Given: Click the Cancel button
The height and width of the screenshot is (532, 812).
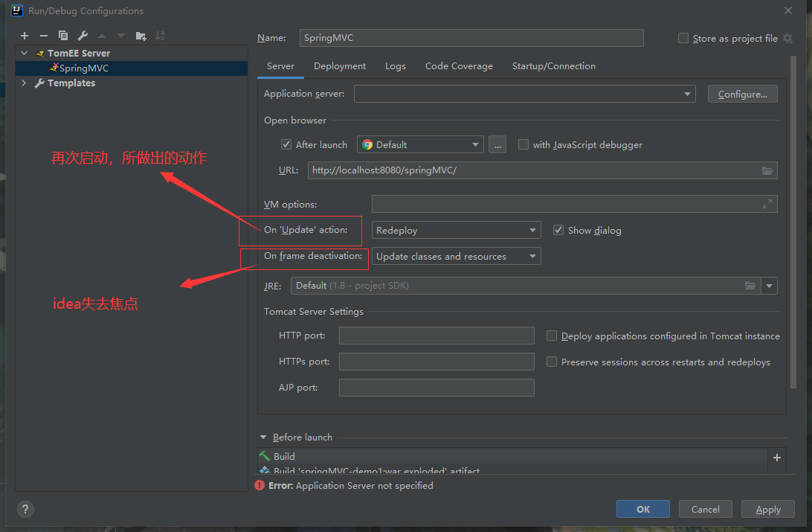Looking at the screenshot, I should point(706,509).
